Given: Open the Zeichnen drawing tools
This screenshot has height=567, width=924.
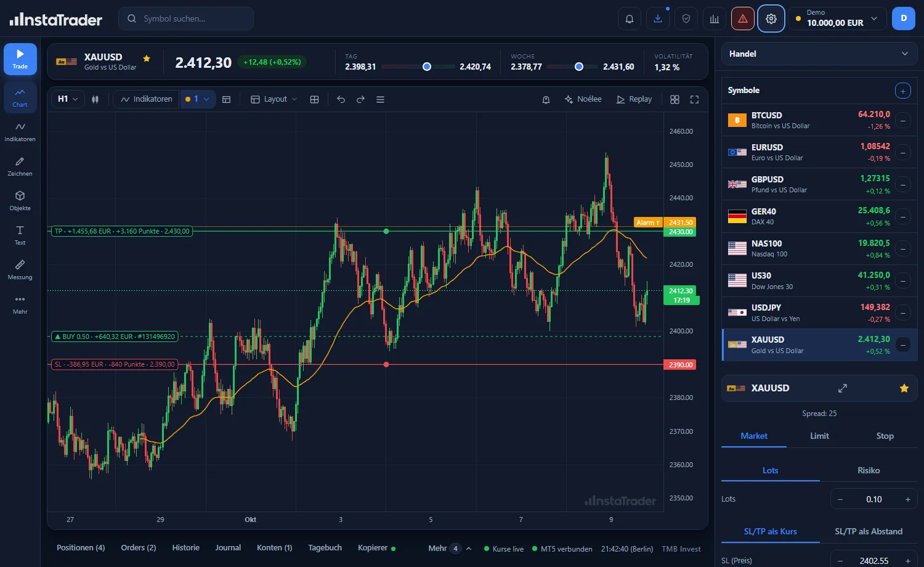Looking at the screenshot, I should tap(20, 166).
